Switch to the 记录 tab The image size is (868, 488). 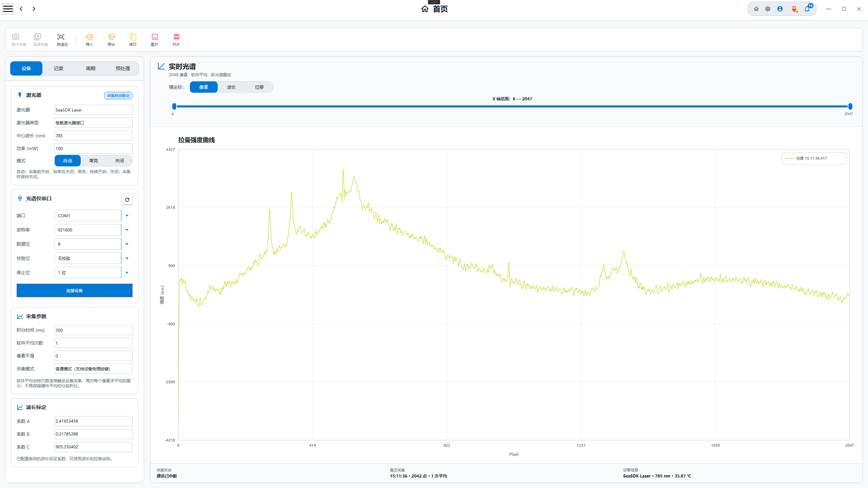tap(58, 68)
